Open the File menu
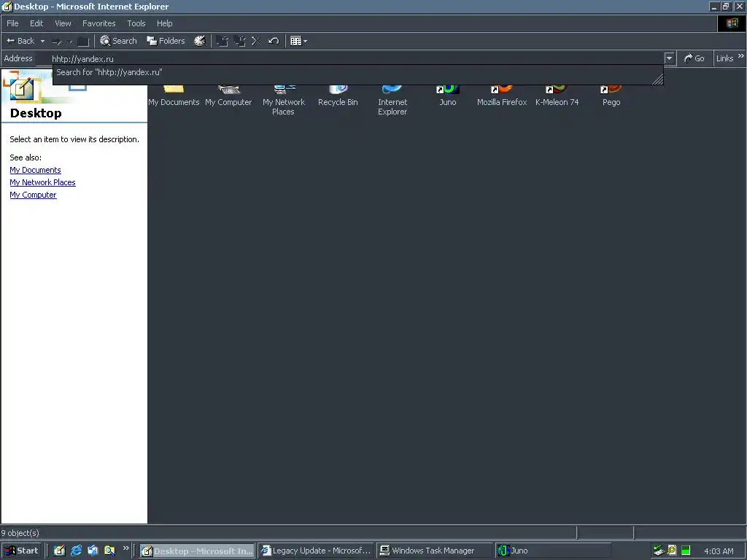Screen dimensions: 747x560 point(12,23)
